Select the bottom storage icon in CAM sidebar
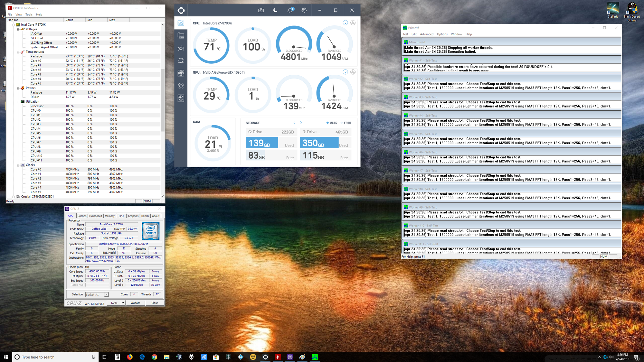644x362 pixels. pyautogui.click(x=181, y=98)
